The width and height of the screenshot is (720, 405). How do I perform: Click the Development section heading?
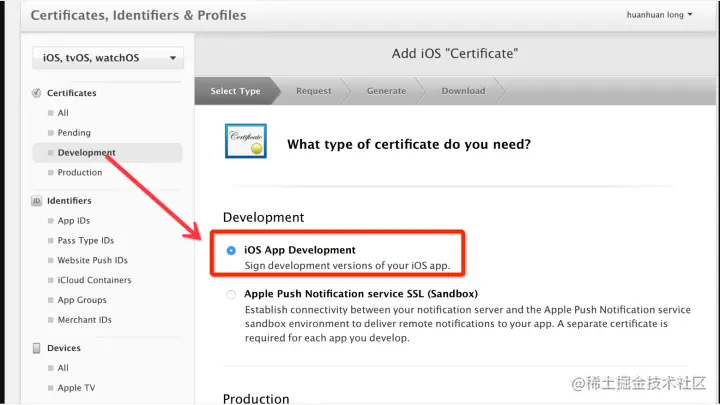pos(263,217)
